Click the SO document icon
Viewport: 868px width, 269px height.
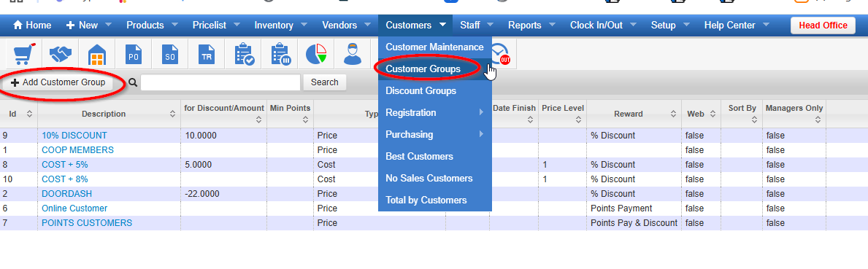click(x=170, y=54)
